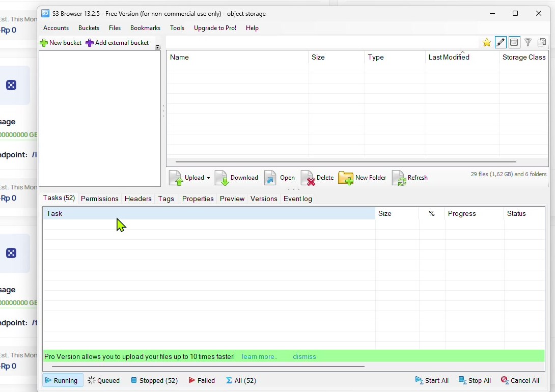
Task: Click the 29 files (1,62 GB) summary text
Action: [x=509, y=174]
